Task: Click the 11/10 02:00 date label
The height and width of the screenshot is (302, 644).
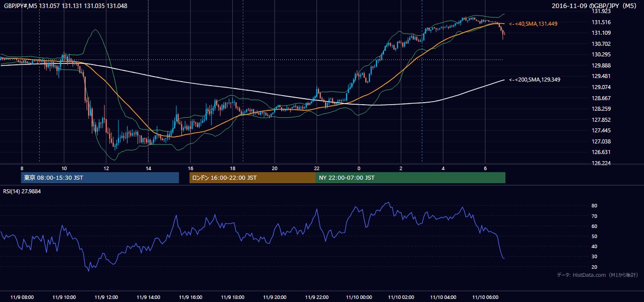Action: (x=401, y=297)
